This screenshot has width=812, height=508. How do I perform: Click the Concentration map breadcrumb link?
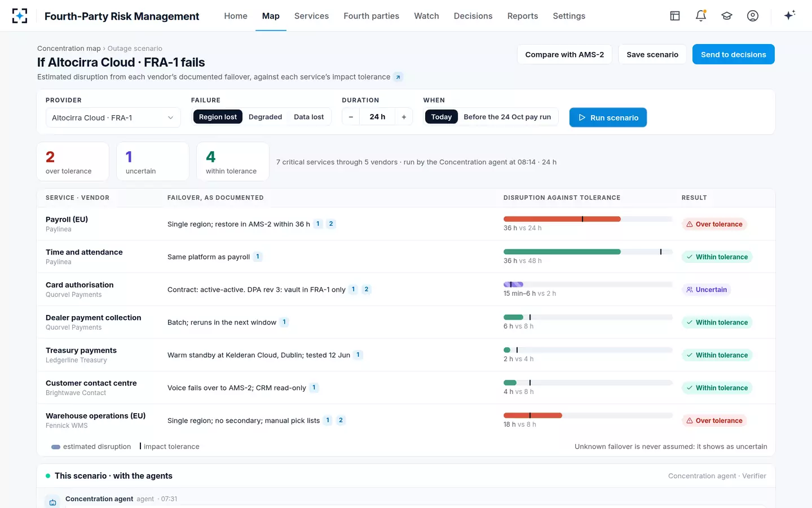(x=69, y=49)
